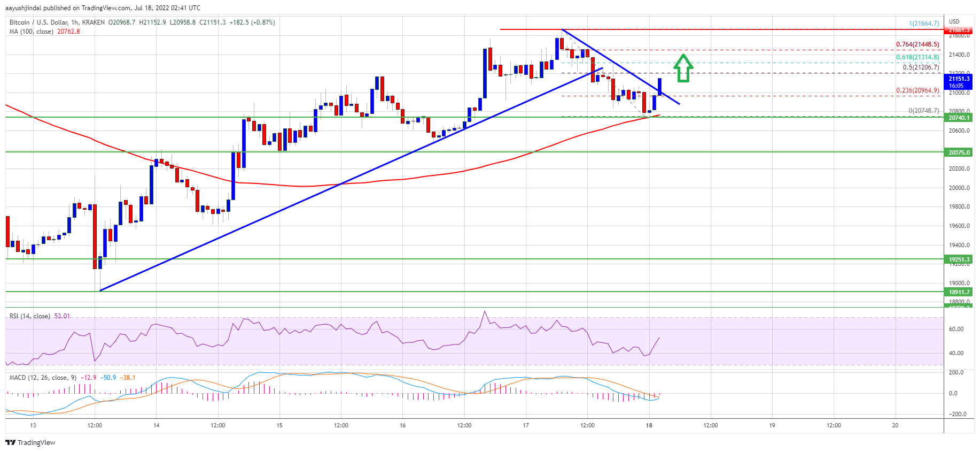980x452 pixels.
Task: Click the MA value 20762.8
Action: pos(68,32)
